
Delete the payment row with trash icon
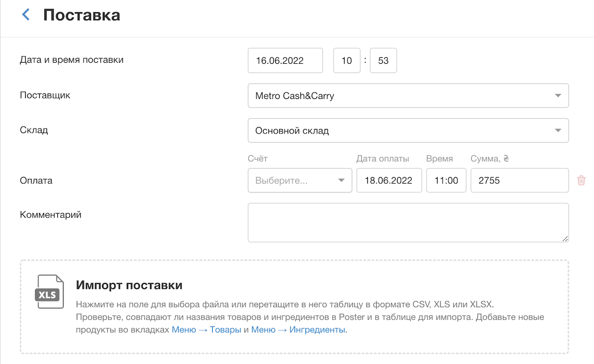(x=581, y=181)
